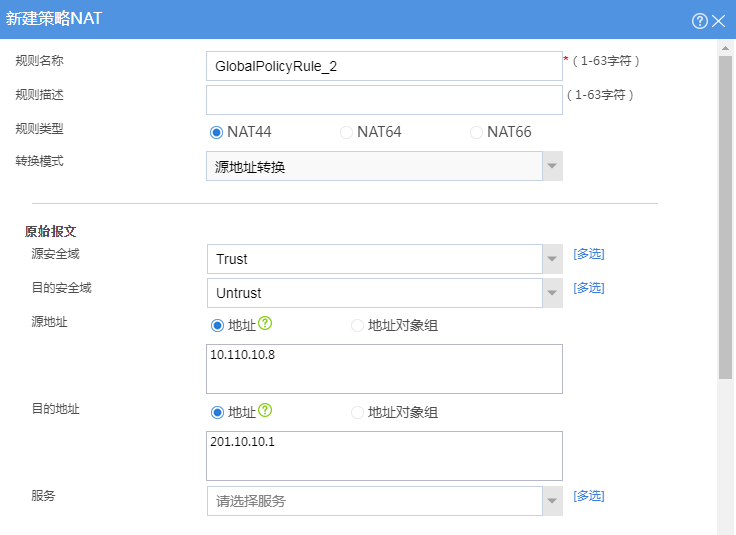This screenshot has width=736, height=535.
Task: Click 多选 link beside 服务
Action: [x=588, y=496]
